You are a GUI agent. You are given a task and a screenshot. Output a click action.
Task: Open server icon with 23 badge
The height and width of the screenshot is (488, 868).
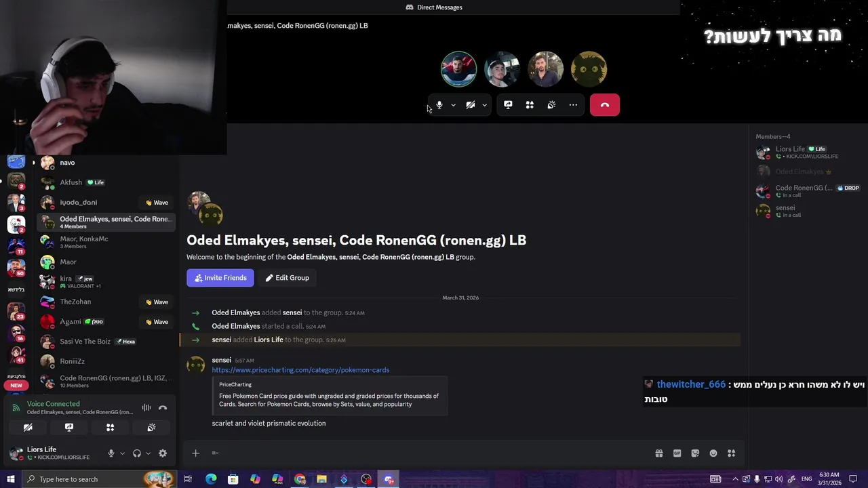coord(16,311)
